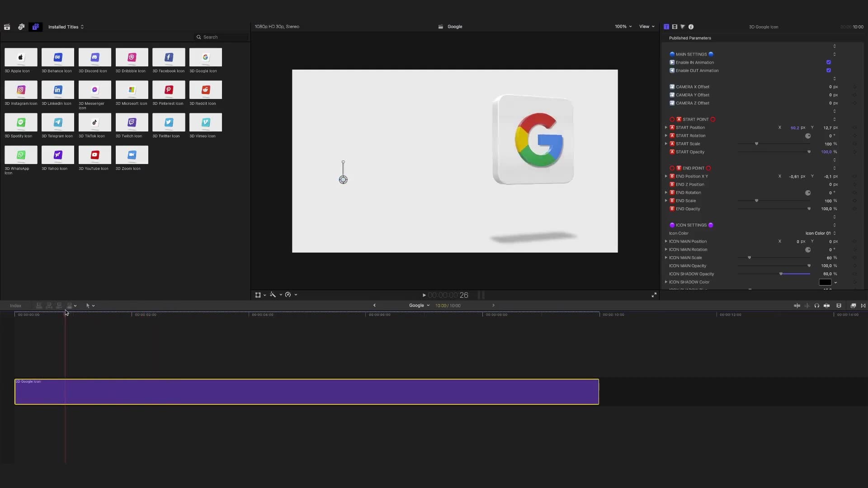Uncheck Enable OUT Animation checkbox

(x=829, y=70)
